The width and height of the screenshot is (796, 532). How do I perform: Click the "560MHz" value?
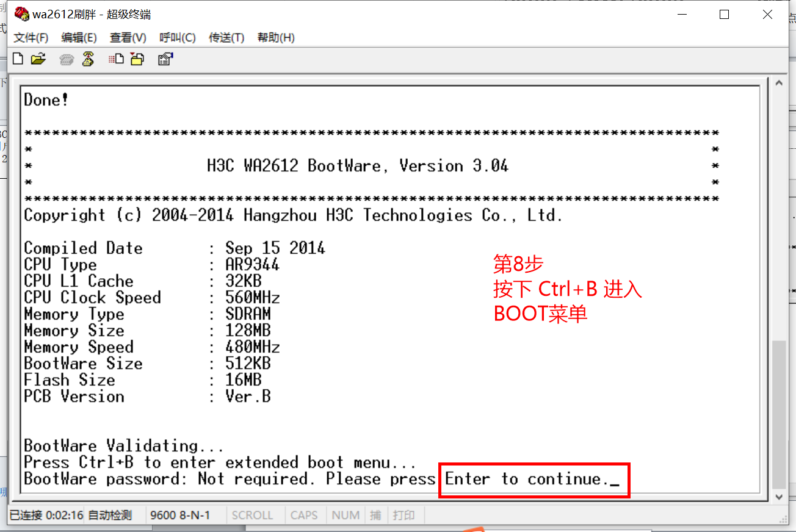click(252, 298)
